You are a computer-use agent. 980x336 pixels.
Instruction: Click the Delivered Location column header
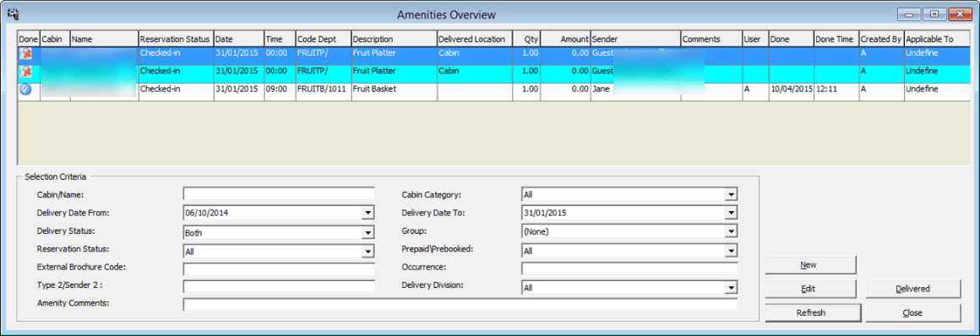[x=475, y=39]
